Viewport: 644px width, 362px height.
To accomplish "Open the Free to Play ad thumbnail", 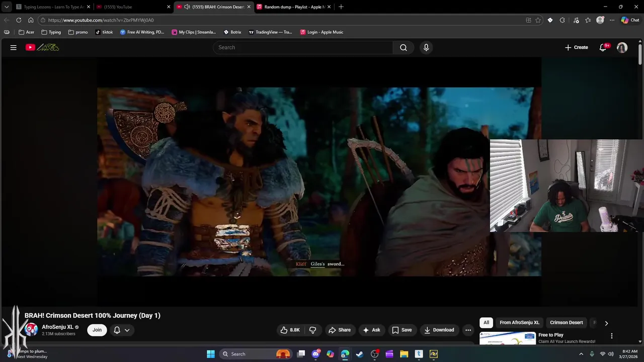I will 507,338.
